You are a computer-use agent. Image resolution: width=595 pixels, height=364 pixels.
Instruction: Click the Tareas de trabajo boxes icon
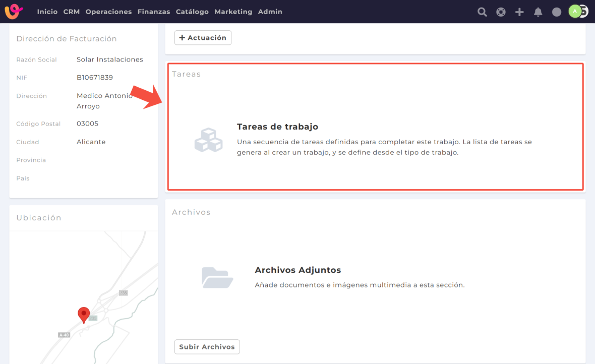(208, 140)
